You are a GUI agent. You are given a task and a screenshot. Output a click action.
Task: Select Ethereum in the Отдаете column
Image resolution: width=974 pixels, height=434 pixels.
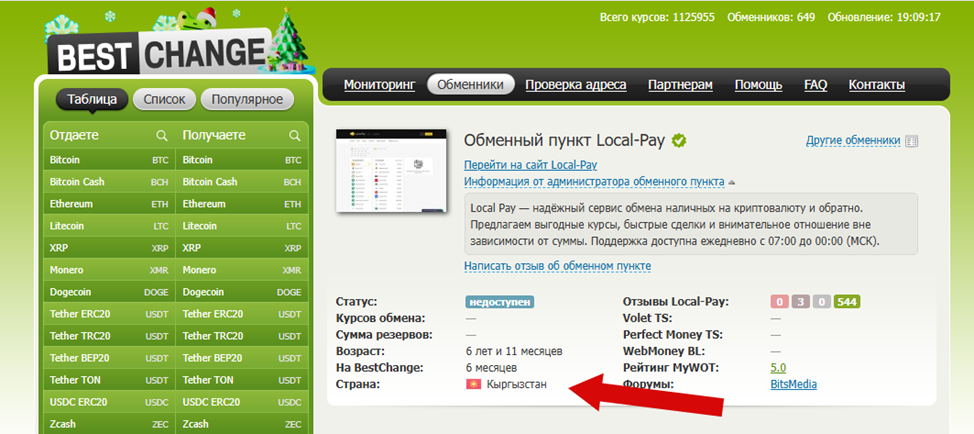(x=109, y=204)
